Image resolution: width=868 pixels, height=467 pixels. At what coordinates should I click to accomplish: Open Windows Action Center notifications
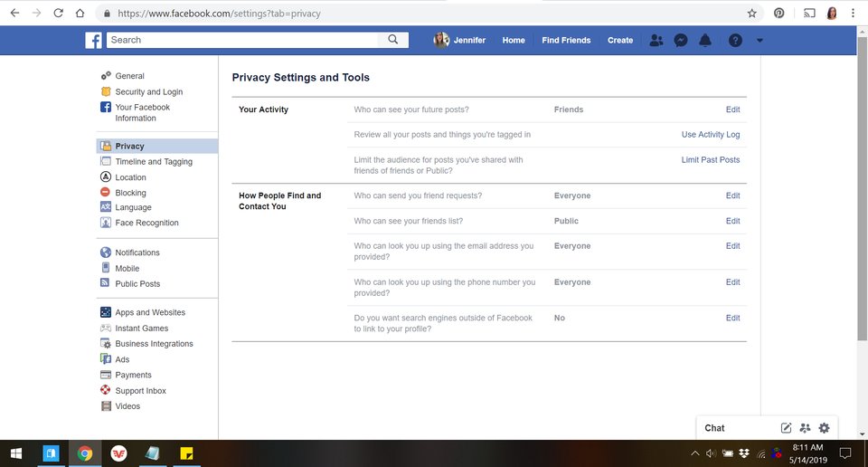pyautogui.click(x=845, y=453)
